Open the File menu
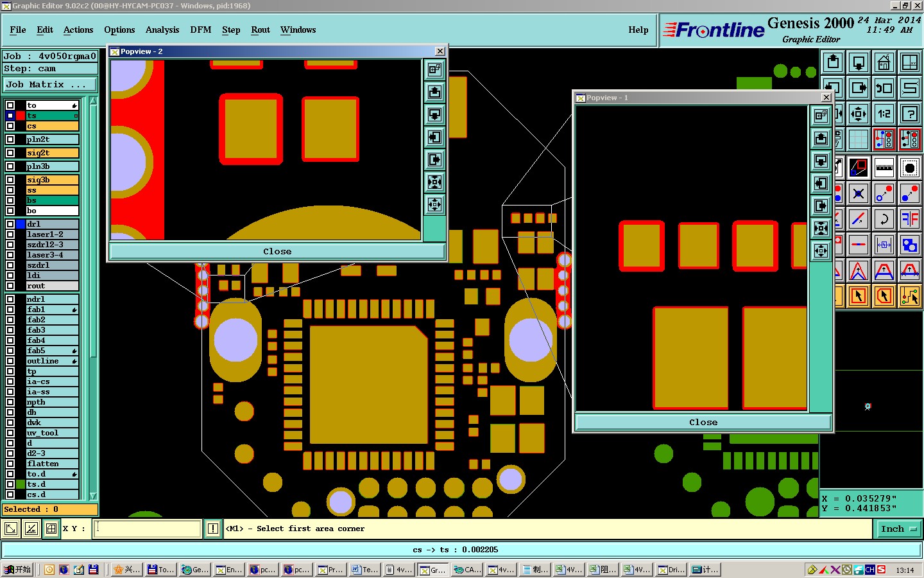The width and height of the screenshot is (924, 578). tap(18, 30)
